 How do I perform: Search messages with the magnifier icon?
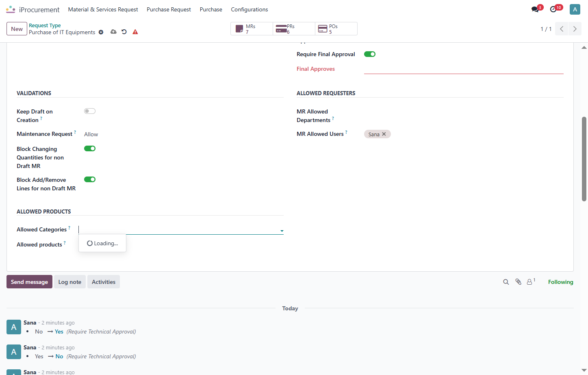point(506,282)
